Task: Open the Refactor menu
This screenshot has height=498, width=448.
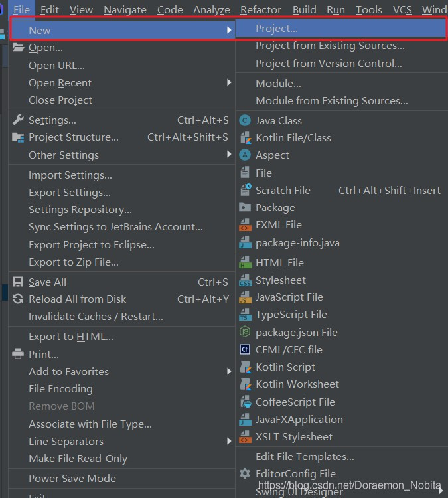Action: (261, 9)
